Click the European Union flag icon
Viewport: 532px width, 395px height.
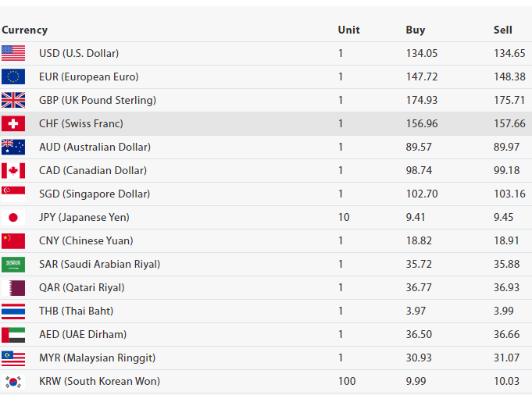(x=13, y=77)
